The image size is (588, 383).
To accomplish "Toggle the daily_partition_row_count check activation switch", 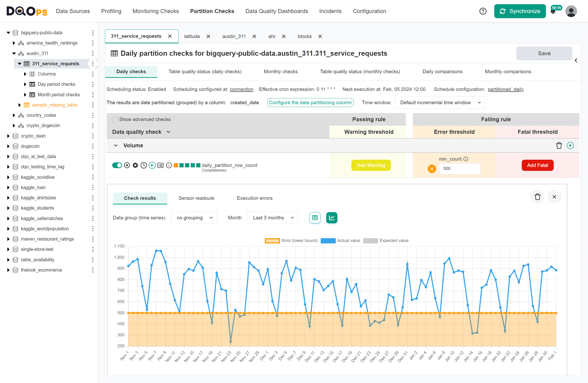I will pos(117,165).
